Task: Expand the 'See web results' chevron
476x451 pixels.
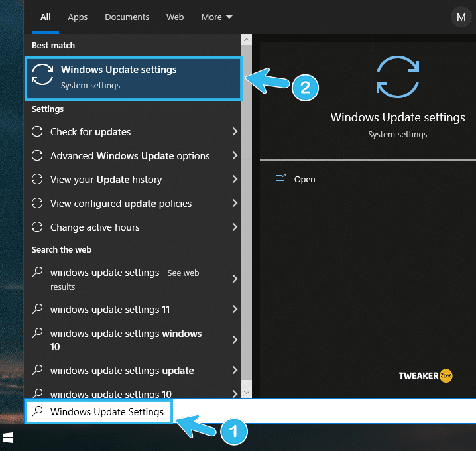Action: (235, 279)
